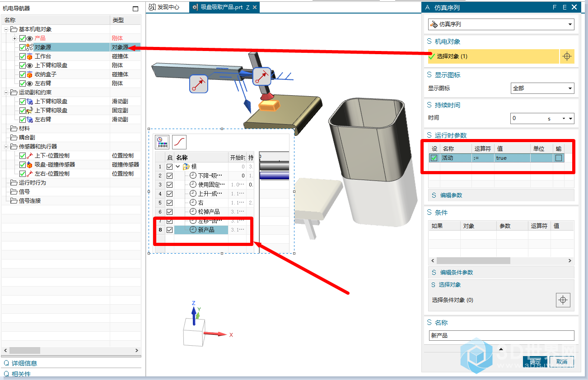Switch to the 吸盘吸取产品.prt tab

click(x=224, y=7)
